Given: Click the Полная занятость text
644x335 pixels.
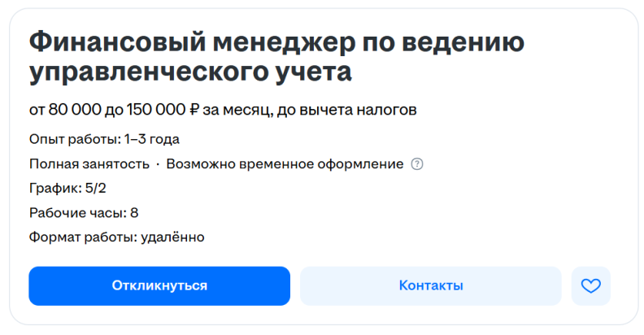Looking at the screenshot, I should (x=89, y=164).
